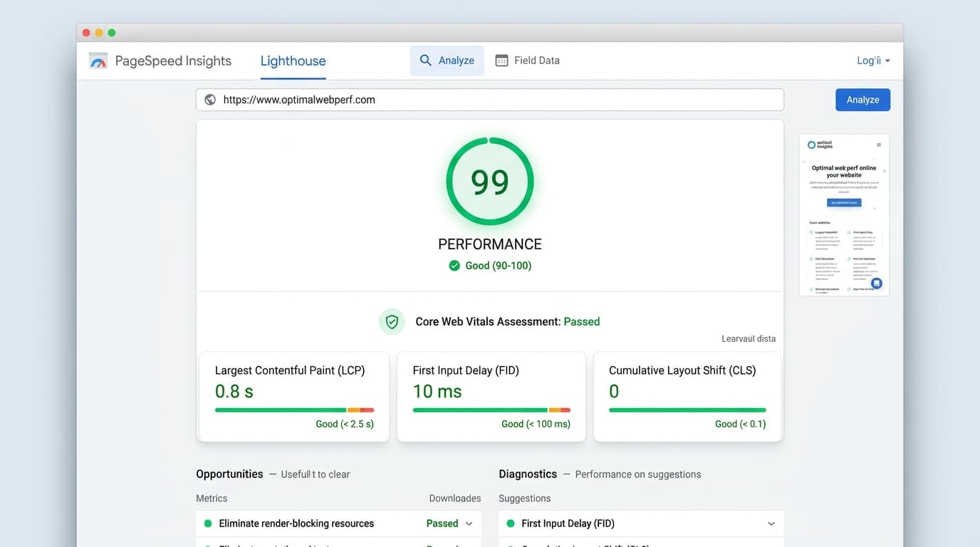The height and width of the screenshot is (547, 980).
Task: Click the 10 ms FID value
Action: click(437, 391)
